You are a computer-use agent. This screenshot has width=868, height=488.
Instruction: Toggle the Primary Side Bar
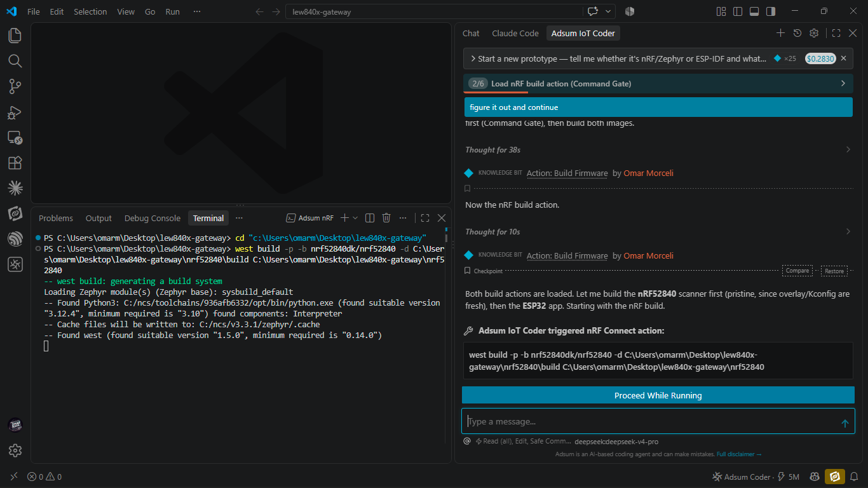coord(738,11)
